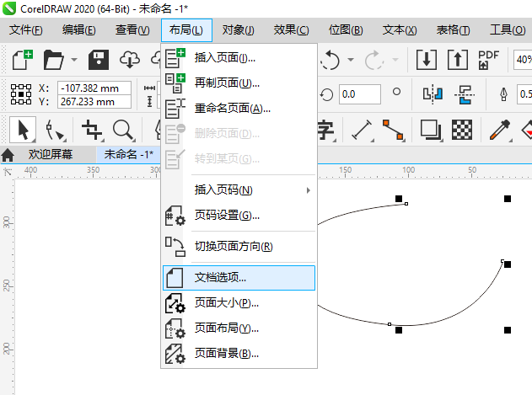Image resolution: width=532 pixels, height=395 pixels.
Task: Open the 编辑(E) menu
Action: (x=78, y=30)
